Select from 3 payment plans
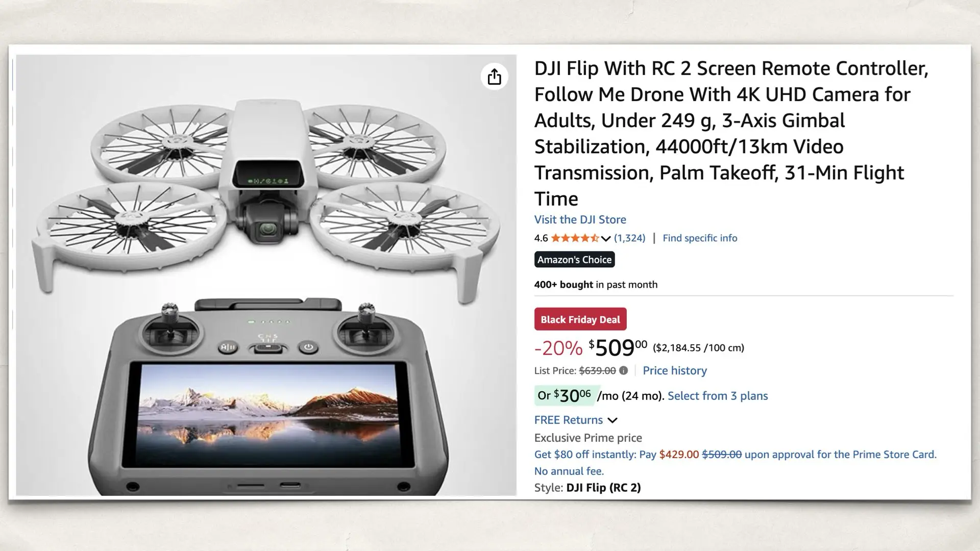 [x=717, y=396]
